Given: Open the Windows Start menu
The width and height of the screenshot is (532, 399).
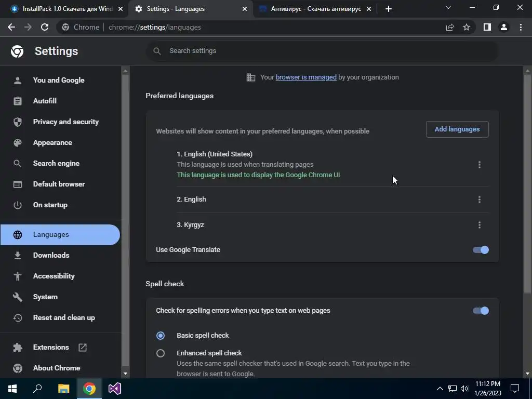Looking at the screenshot, I should [x=12, y=389].
